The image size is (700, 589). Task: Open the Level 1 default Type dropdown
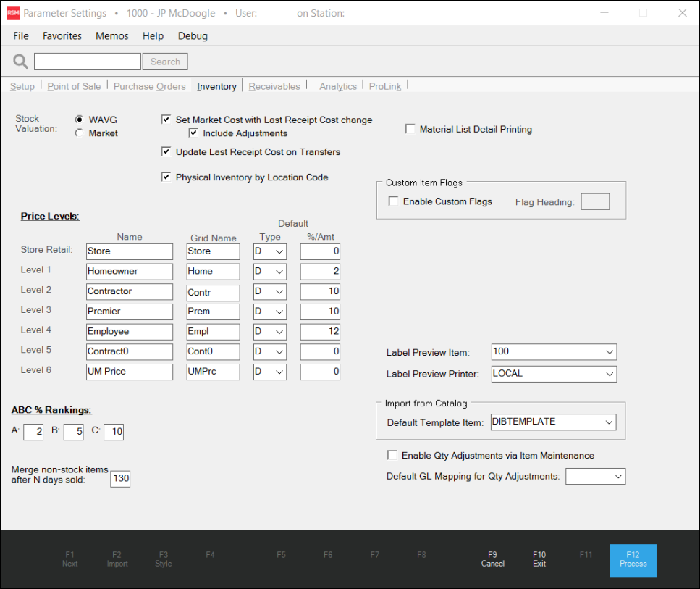pyautogui.click(x=269, y=272)
